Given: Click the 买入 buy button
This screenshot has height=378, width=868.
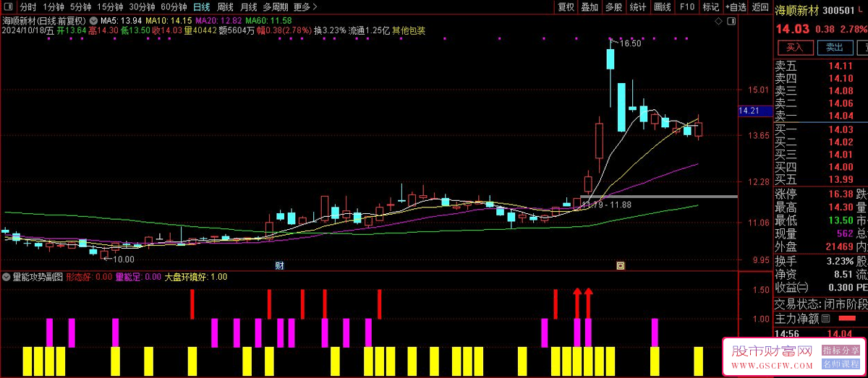Looking at the screenshot, I should click(795, 48).
